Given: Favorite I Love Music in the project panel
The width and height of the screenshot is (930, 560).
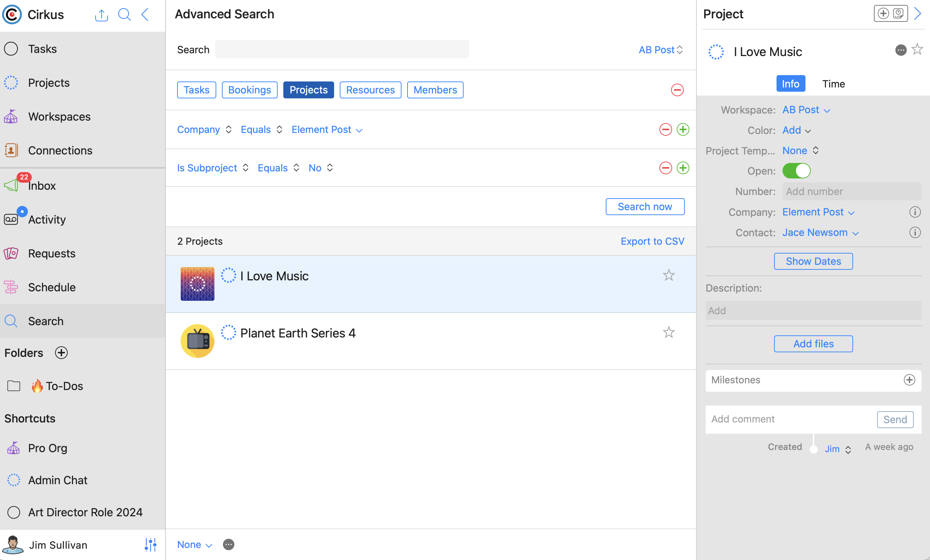Looking at the screenshot, I should pos(917,49).
